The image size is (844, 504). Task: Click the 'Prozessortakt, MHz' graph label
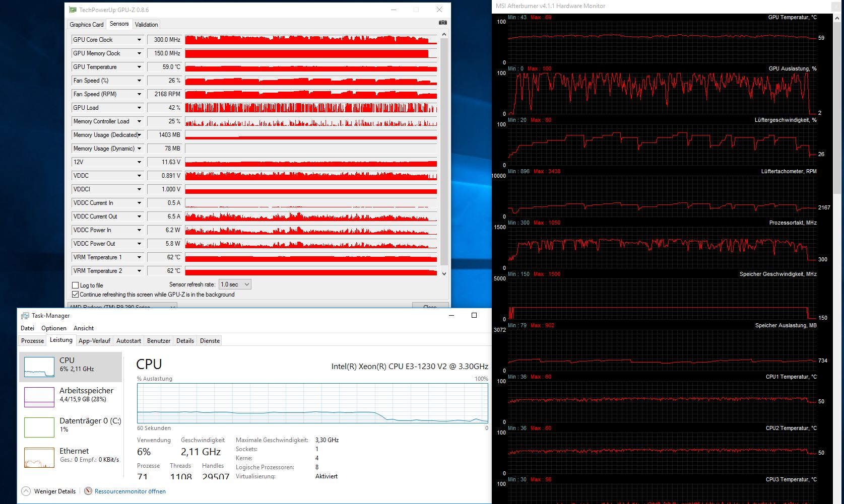793,223
